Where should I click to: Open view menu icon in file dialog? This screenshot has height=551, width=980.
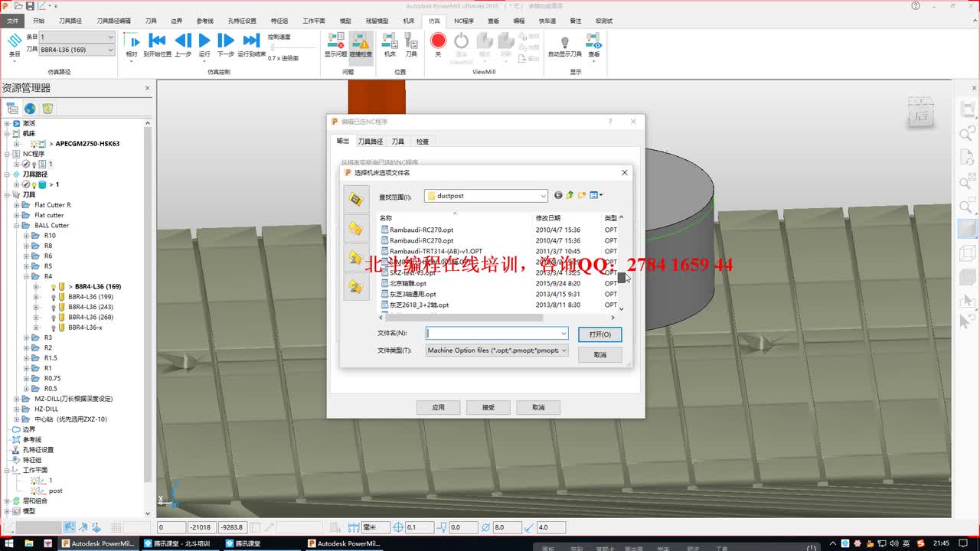(x=596, y=195)
